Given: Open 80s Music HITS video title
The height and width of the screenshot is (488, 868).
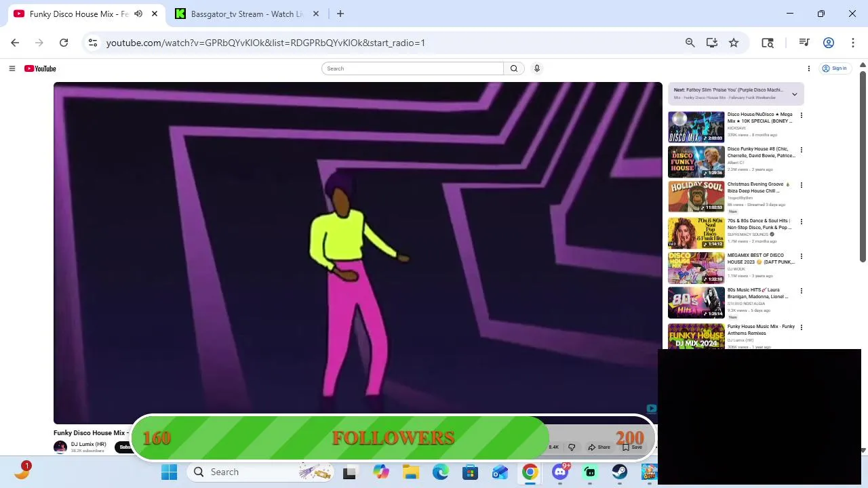Looking at the screenshot, I should click(x=758, y=293).
